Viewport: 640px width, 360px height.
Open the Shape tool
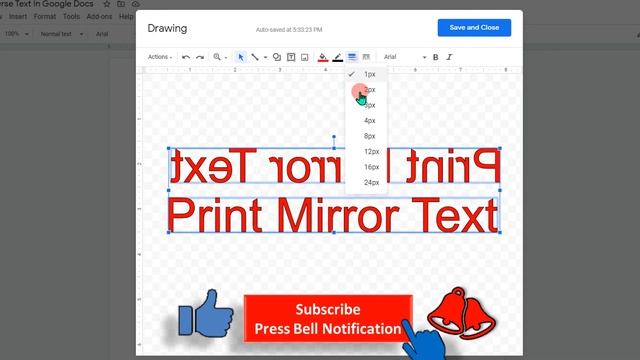pos(277,57)
